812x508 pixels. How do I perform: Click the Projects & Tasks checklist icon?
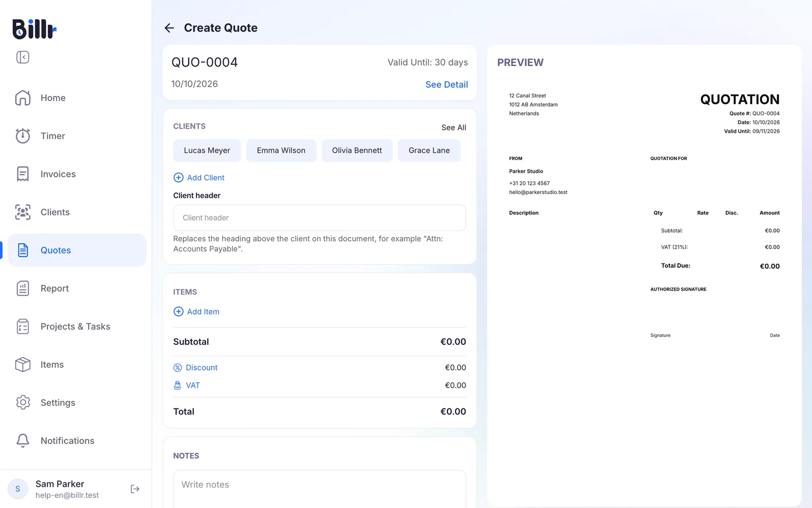(x=23, y=326)
